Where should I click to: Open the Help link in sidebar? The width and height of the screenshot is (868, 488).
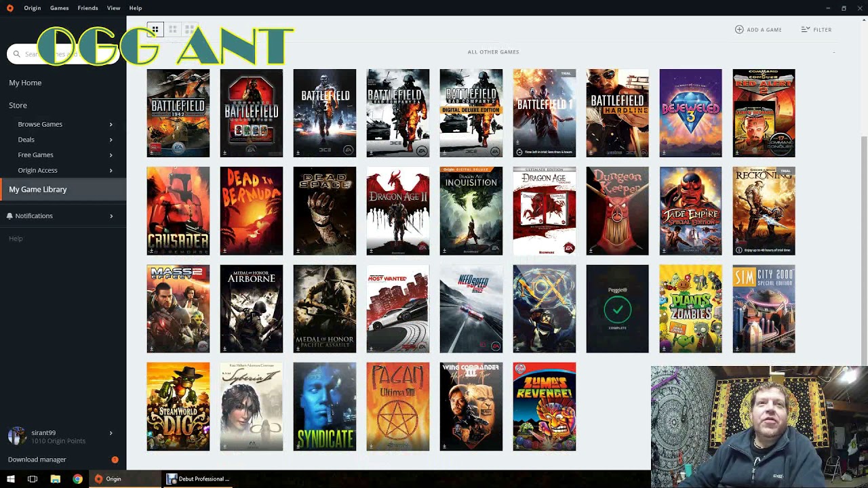pyautogui.click(x=16, y=239)
